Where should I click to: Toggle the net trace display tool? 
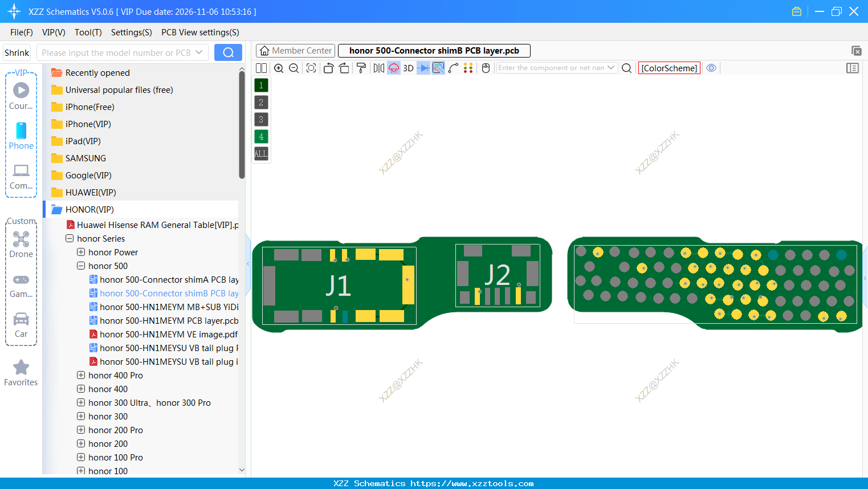pos(438,68)
